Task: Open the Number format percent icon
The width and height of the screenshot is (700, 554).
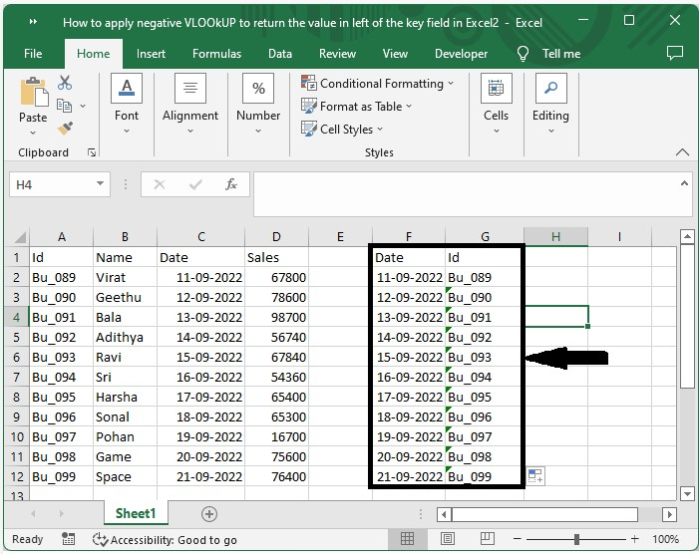Action: 258,90
